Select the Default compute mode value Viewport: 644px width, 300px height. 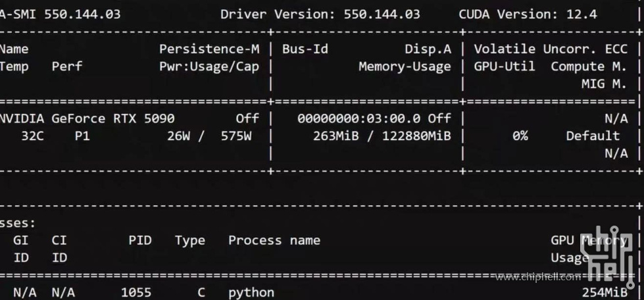593,136
